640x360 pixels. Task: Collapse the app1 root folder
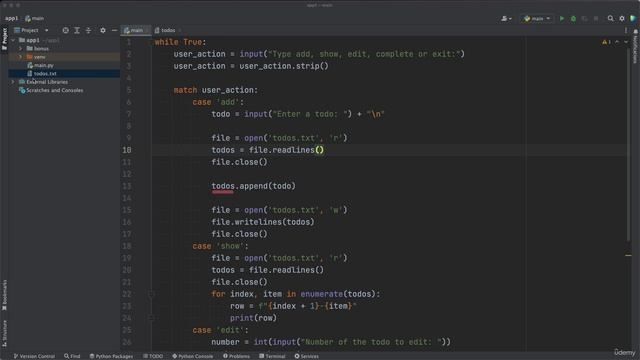(x=13, y=40)
